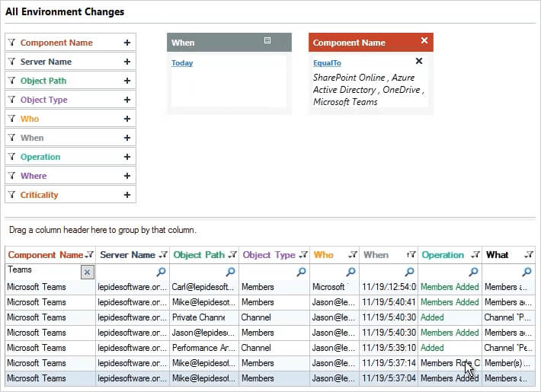Add a When filter with plus
Image resolution: width=541 pixels, height=392 pixels.
127,138
